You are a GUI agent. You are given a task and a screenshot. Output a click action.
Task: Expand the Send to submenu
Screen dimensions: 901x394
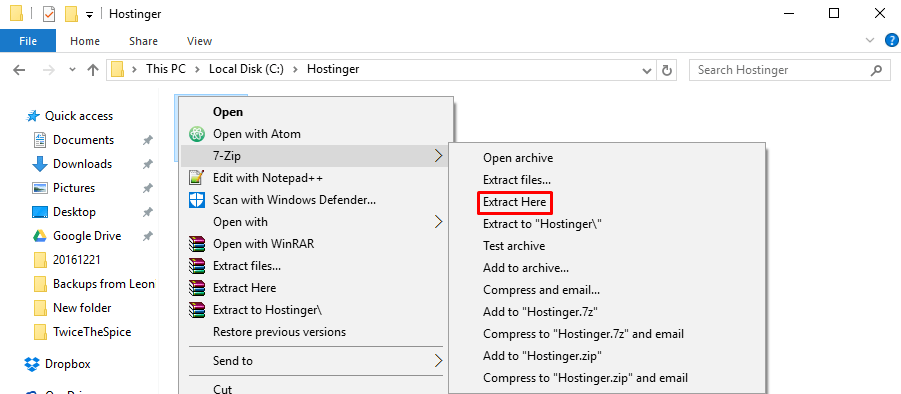pos(314,361)
